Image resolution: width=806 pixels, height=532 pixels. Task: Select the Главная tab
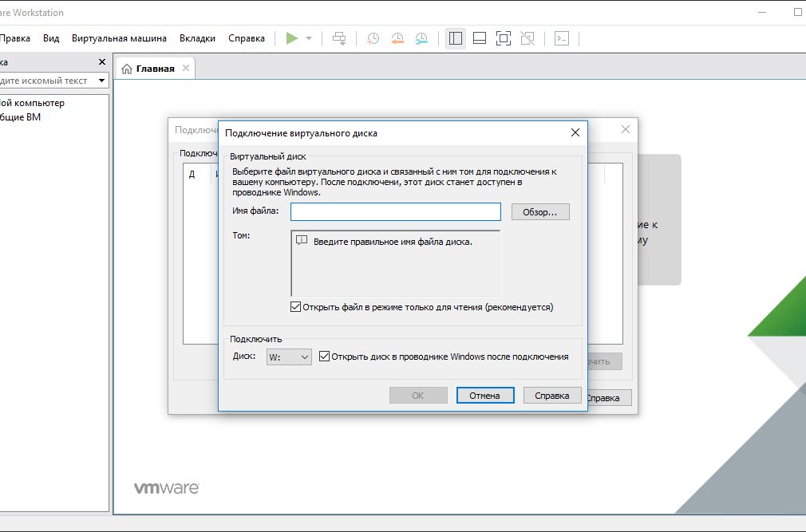[x=156, y=69]
